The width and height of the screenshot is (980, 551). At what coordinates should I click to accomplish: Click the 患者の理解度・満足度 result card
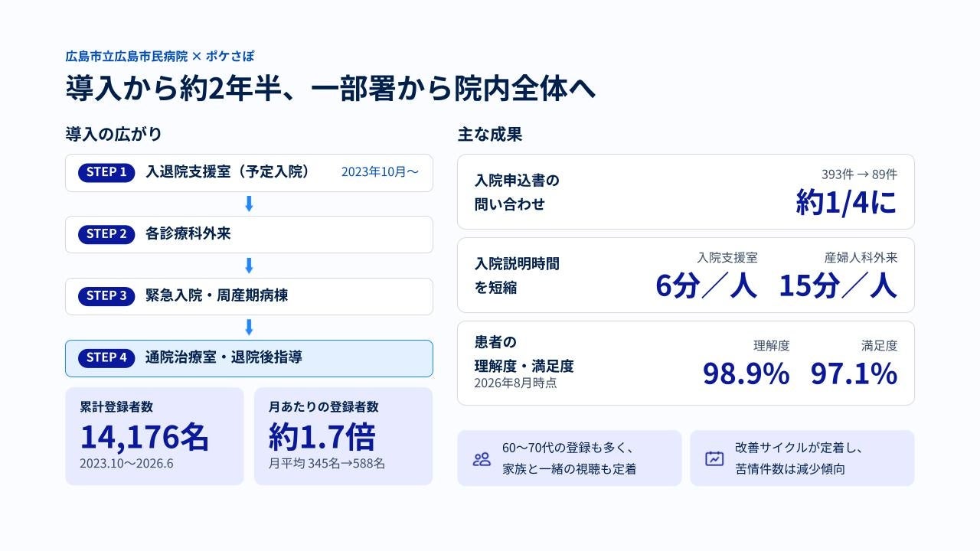(x=686, y=363)
